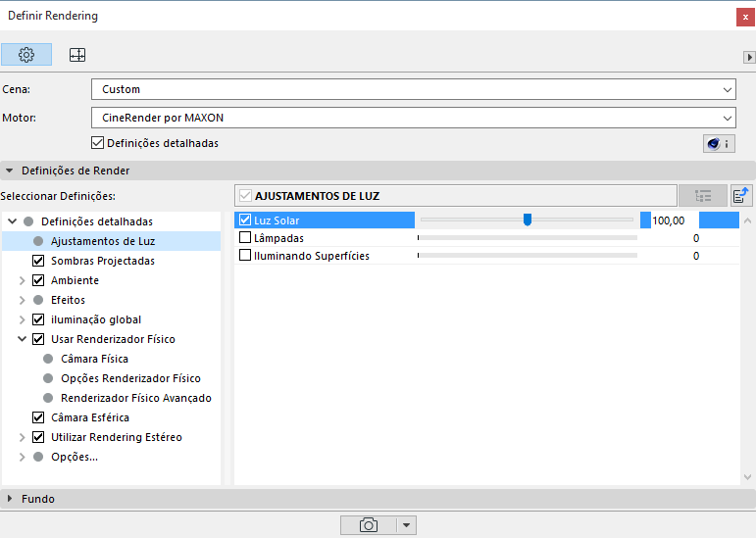Toggle Sombras Projectadas checkbox
Screen dimensions: 756x538
tap(38, 261)
